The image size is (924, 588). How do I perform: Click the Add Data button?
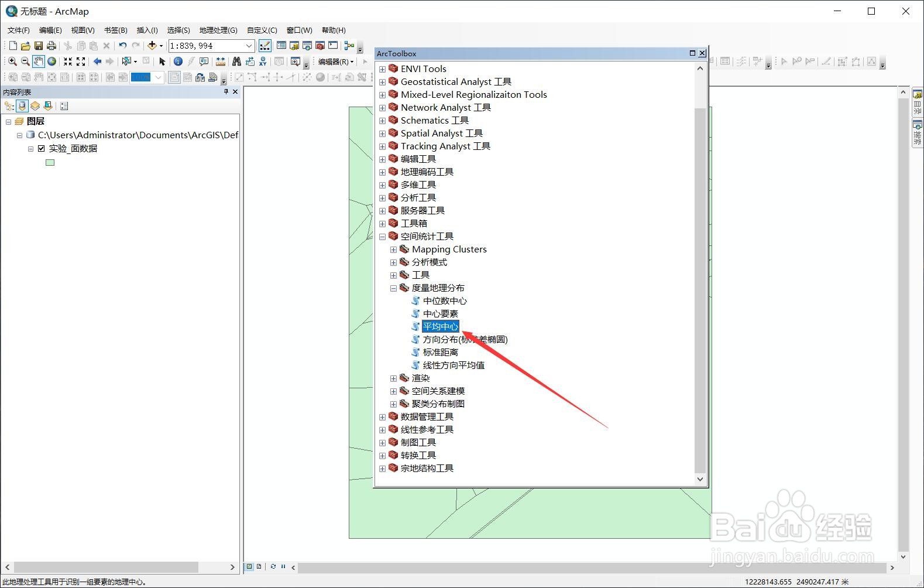tap(152, 46)
